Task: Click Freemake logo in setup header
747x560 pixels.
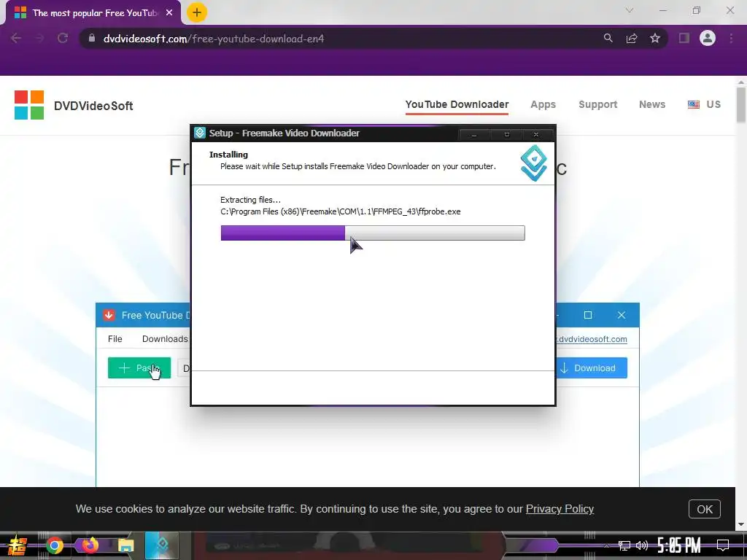Action: pos(533,163)
